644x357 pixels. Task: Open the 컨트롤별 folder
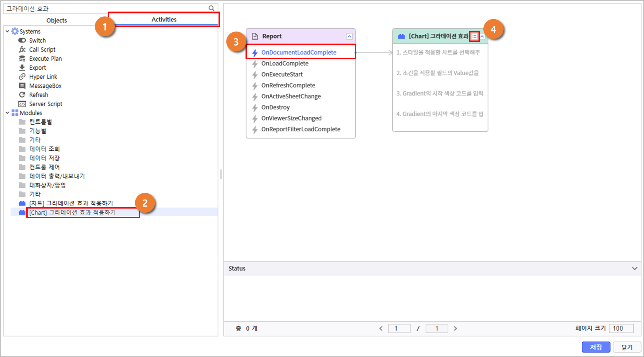[x=40, y=122]
